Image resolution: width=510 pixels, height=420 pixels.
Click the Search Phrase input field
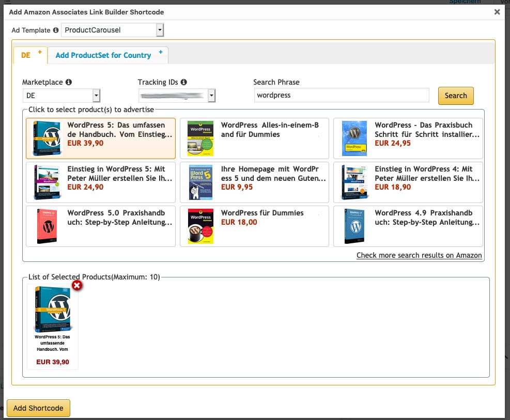342,95
